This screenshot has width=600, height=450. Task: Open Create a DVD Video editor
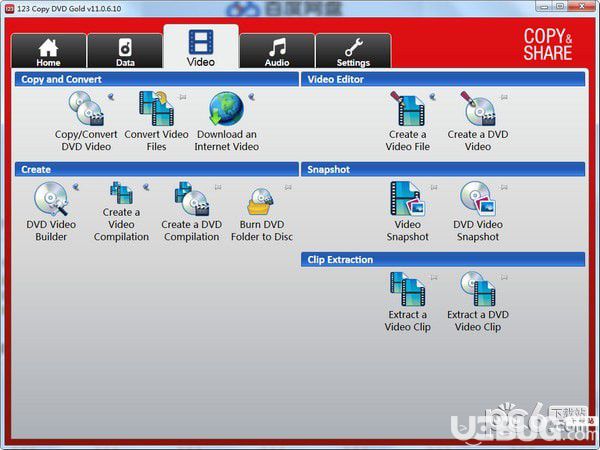point(478,121)
